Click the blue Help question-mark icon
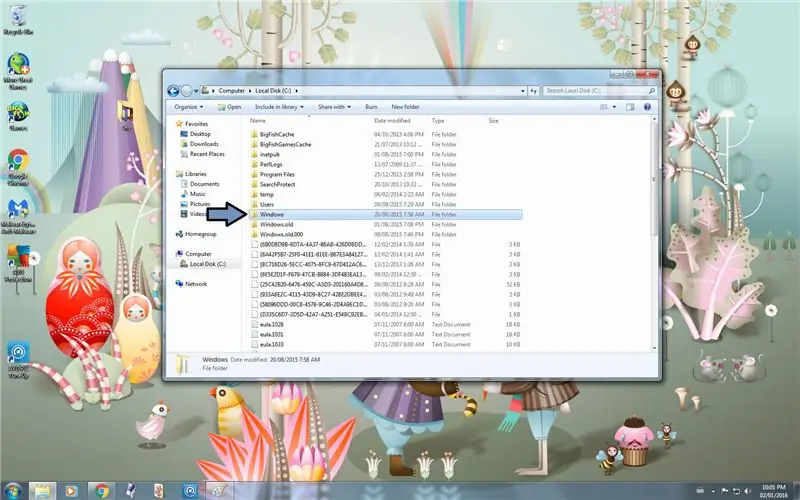 (647, 107)
